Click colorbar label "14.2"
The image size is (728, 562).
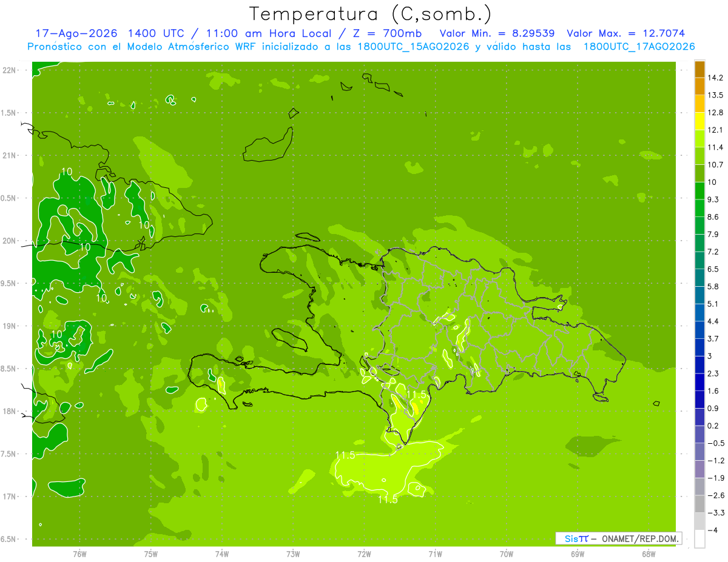click(x=716, y=78)
